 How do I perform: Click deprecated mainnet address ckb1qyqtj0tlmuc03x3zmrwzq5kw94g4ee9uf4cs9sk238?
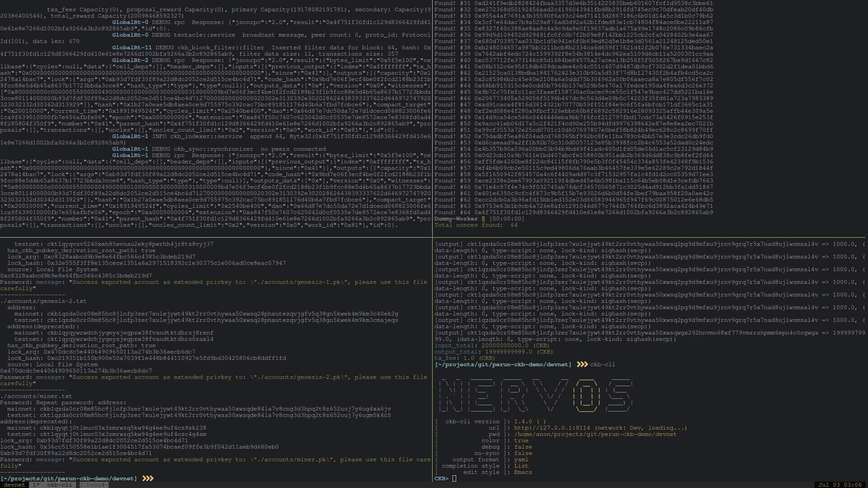click(123, 428)
